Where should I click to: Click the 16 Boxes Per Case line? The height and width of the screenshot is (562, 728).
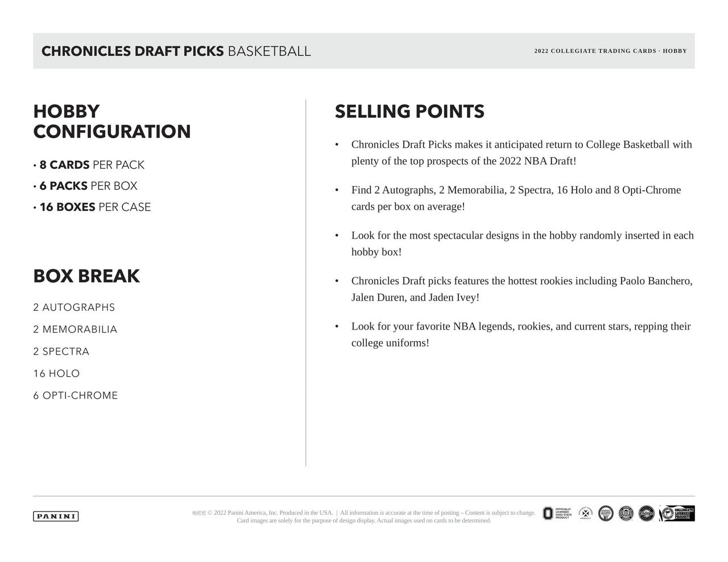point(92,207)
